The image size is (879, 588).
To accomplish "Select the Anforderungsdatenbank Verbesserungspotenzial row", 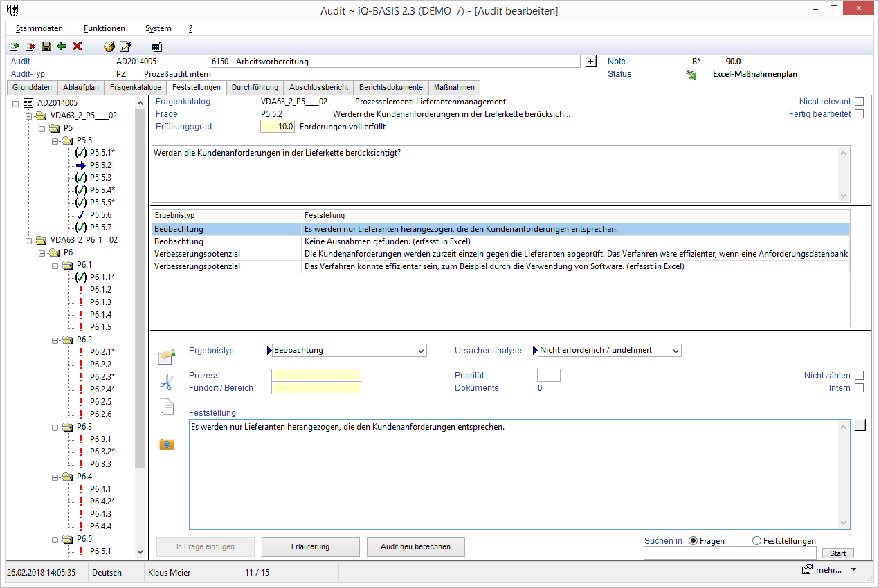I will click(500, 254).
